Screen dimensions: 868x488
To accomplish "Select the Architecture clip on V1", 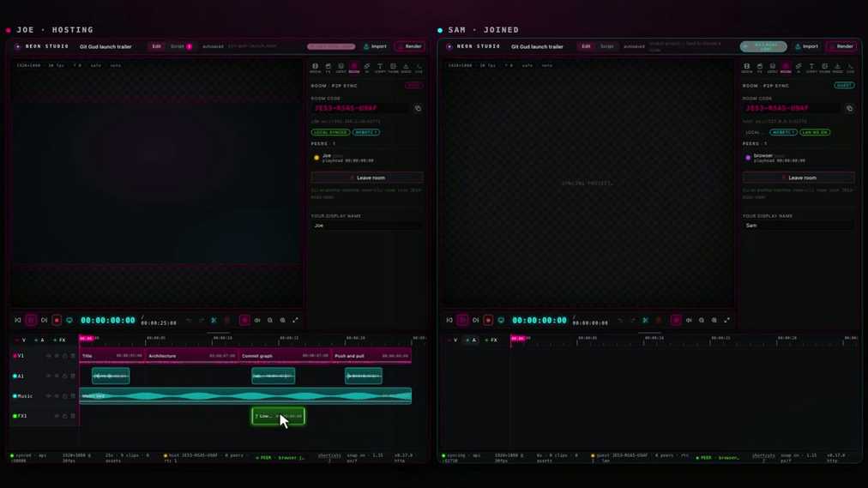I will tap(191, 356).
